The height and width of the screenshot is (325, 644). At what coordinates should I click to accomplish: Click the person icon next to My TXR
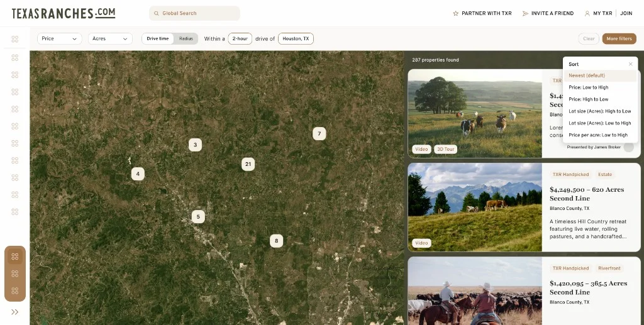(x=587, y=13)
